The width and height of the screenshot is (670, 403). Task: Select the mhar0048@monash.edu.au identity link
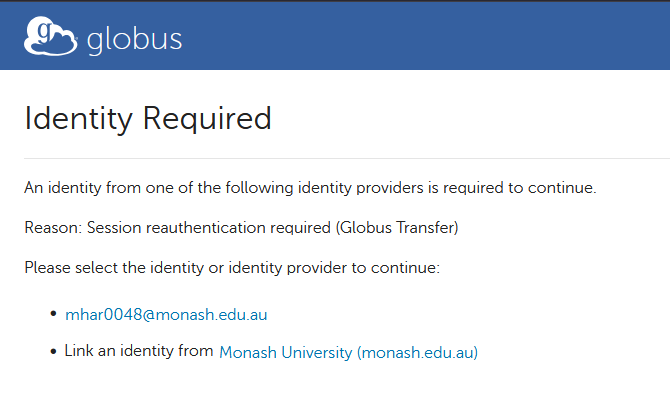166,314
